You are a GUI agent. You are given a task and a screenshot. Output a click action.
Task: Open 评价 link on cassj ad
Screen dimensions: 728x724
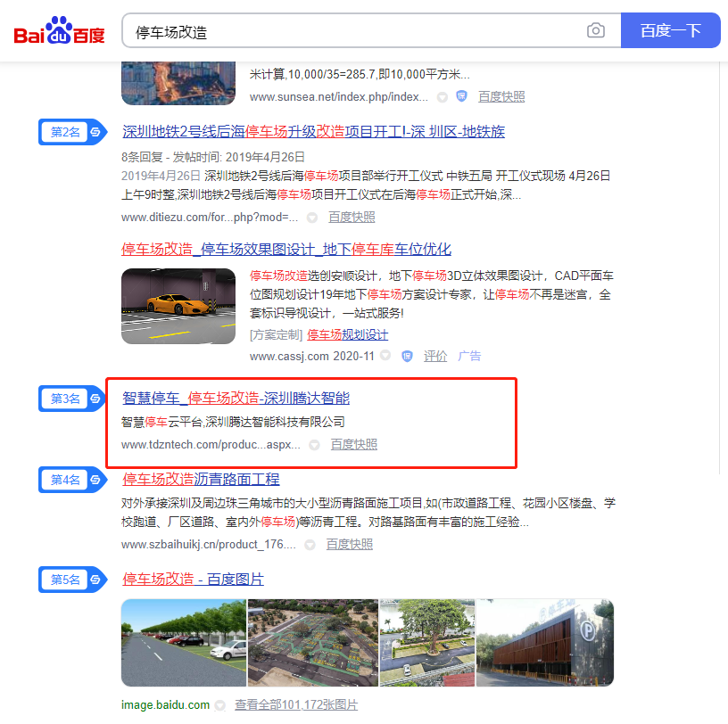pos(435,356)
